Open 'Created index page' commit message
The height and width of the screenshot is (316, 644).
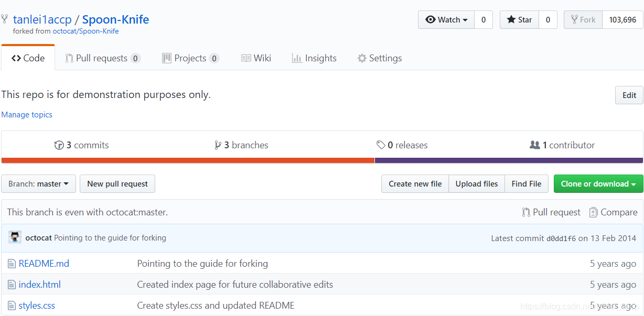(x=235, y=285)
